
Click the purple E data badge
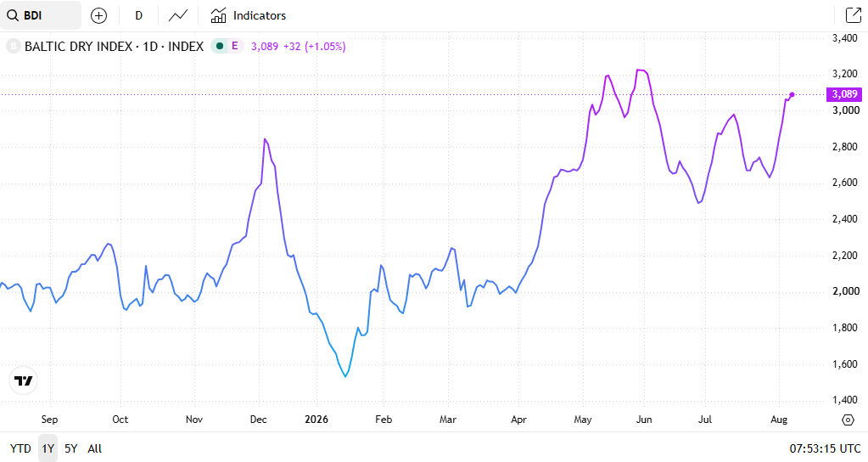pos(235,46)
